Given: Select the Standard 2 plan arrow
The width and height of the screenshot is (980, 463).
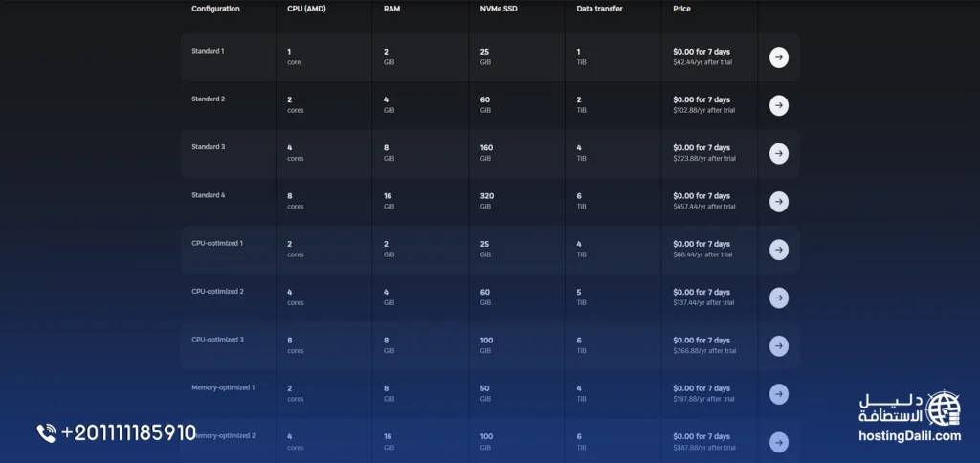Looking at the screenshot, I should pyautogui.click(x=779, y=105).
